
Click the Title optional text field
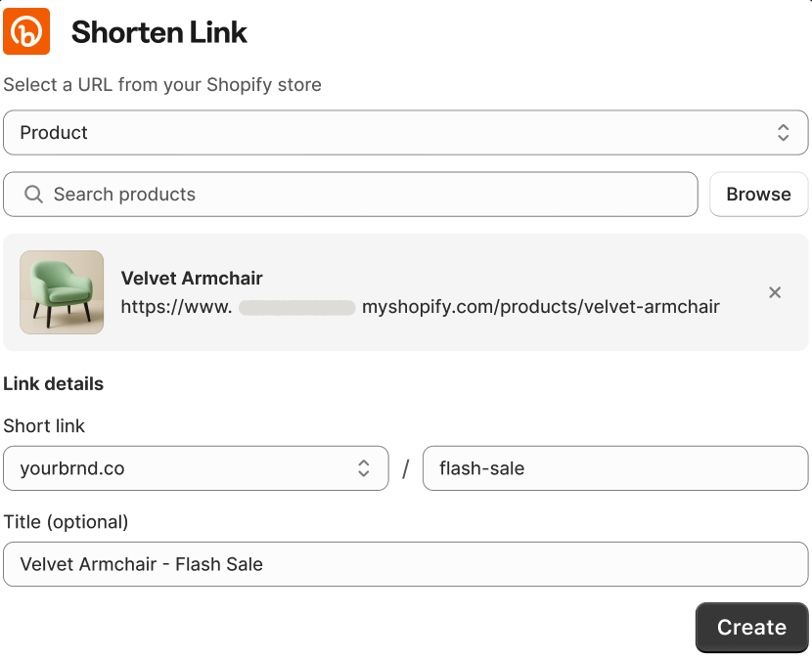(x=406, y=564)
